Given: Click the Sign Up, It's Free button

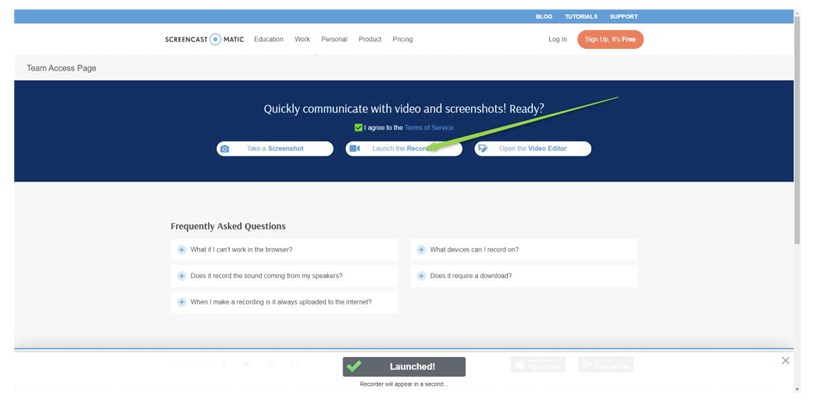Looking at the screenshot, I should coord(610,39).
